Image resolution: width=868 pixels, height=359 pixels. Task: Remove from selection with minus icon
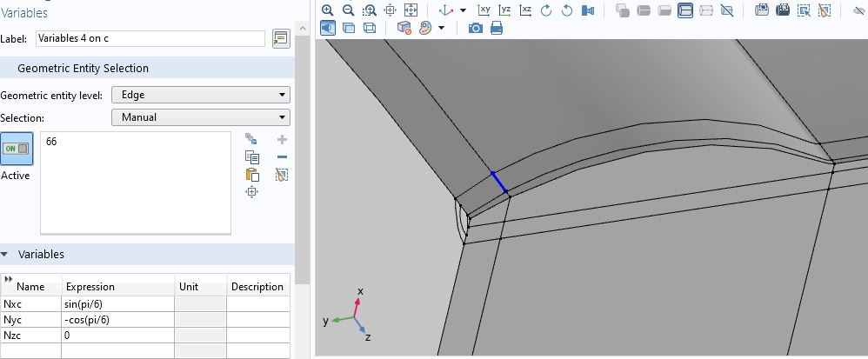pyautogui.click(x=281, y=157)
